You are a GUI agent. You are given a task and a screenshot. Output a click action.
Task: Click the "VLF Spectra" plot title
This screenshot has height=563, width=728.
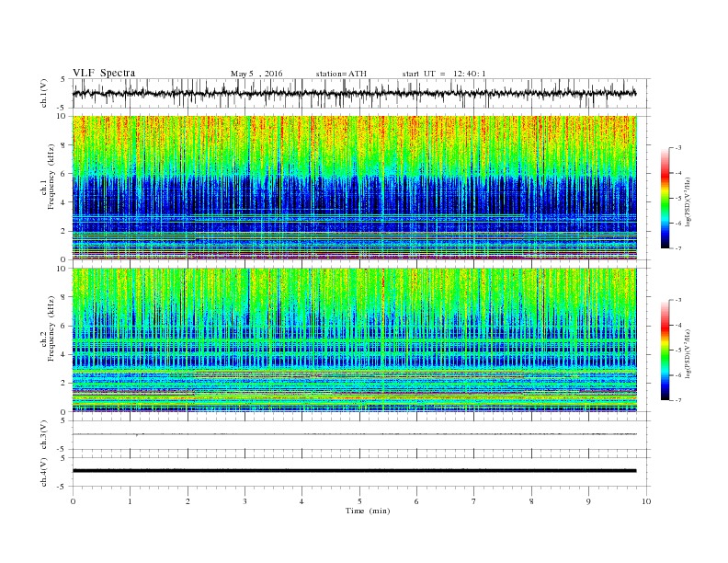coord(104,73)
